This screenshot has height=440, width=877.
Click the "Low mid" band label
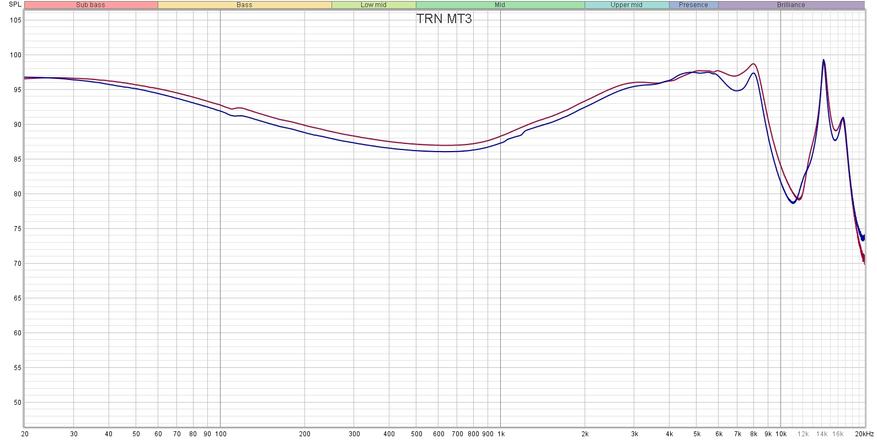coord(374,5)
